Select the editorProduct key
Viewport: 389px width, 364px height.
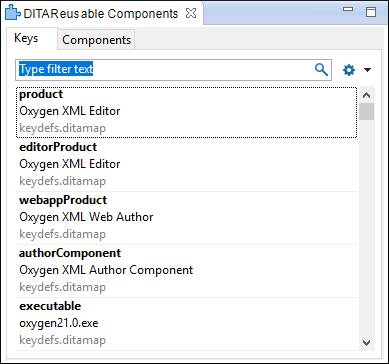coord(187,165)
